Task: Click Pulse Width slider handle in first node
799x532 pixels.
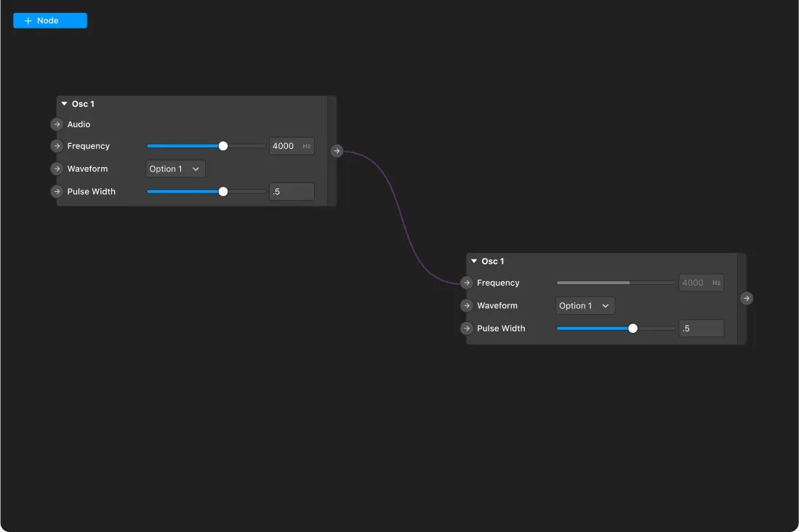Action: coord(222,192)
